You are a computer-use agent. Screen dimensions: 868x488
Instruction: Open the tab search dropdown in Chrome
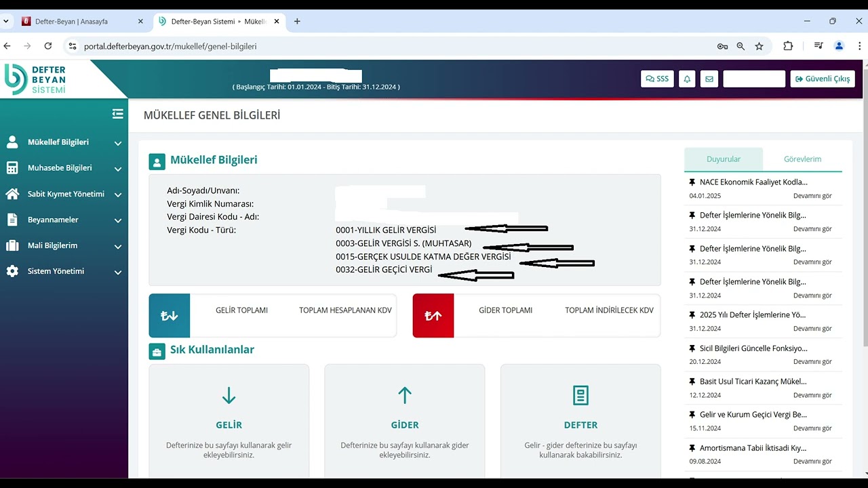[6, 21]
